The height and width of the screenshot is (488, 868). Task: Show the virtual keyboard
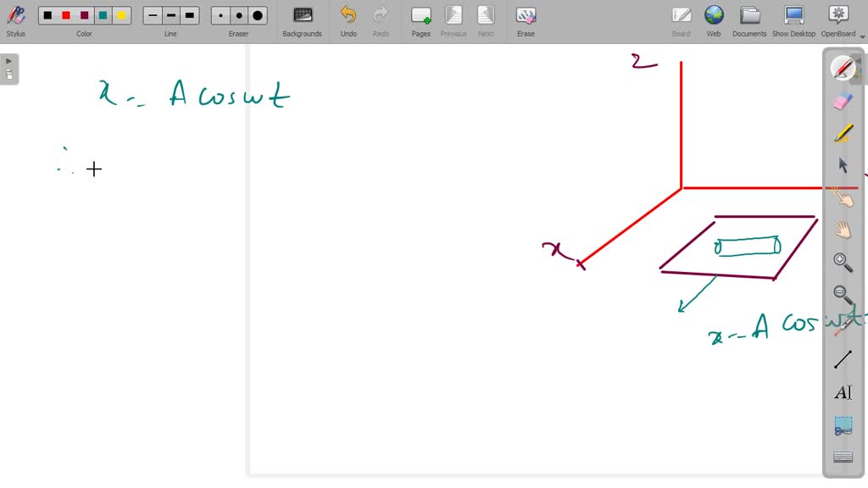[x=843, y=457]
